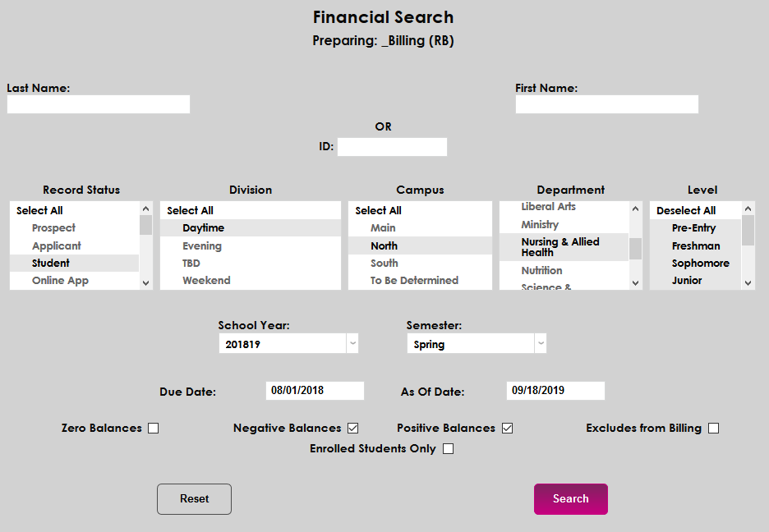This screenshot has height=532, width=769.
Task: Select Evening in the Division list
Action: [202, 245]
